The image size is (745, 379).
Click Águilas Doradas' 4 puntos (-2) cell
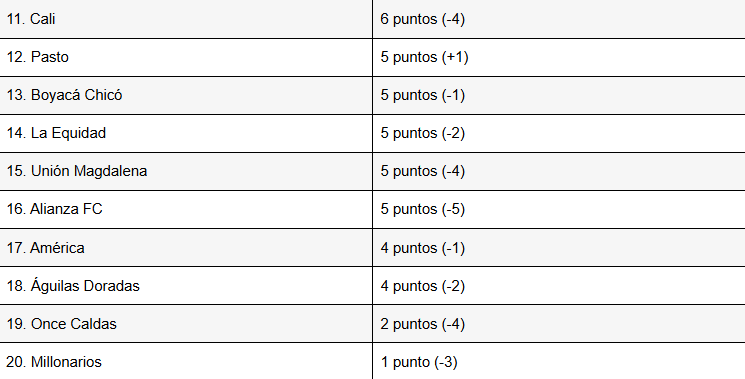click(559, 286)
